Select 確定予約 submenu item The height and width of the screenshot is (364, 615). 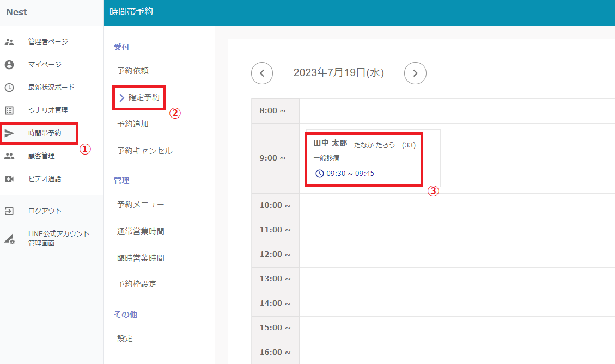point(144,97)
